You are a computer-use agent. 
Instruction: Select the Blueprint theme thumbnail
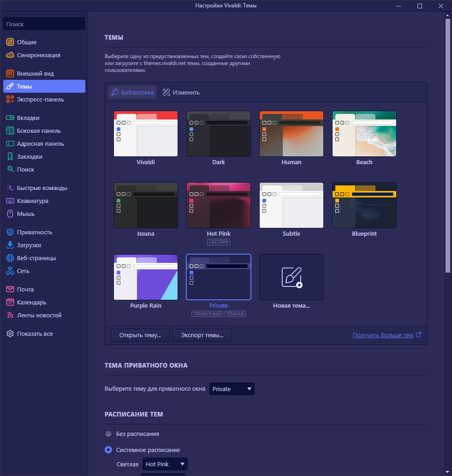pos(364,205)
